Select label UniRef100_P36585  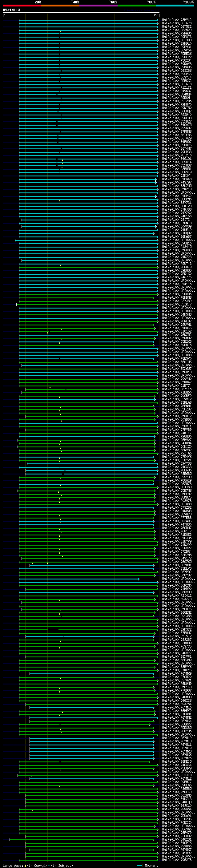click(x=177, y=789)
